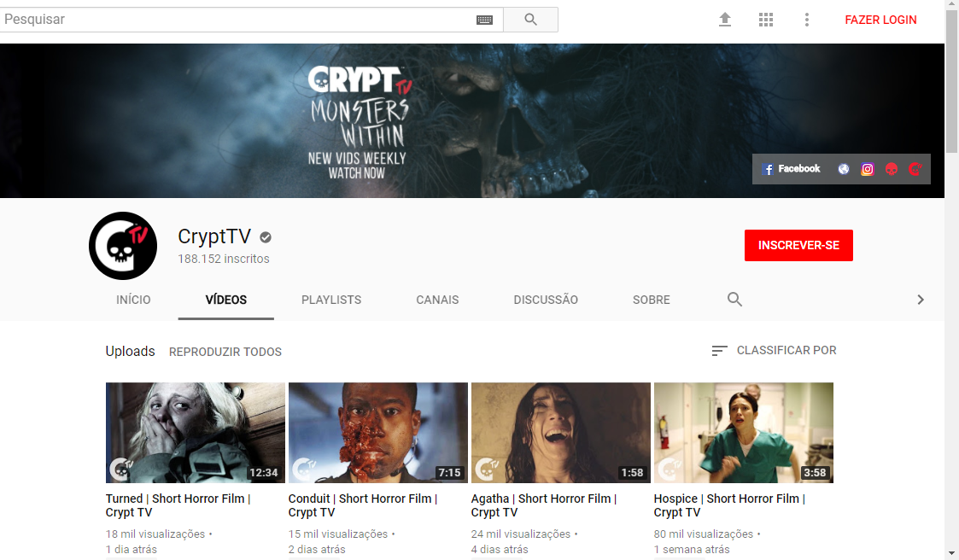The width and height of the screenshot is (959, 560).
Task: Click "15 mil visualizações" text
Action: [337, 534]
